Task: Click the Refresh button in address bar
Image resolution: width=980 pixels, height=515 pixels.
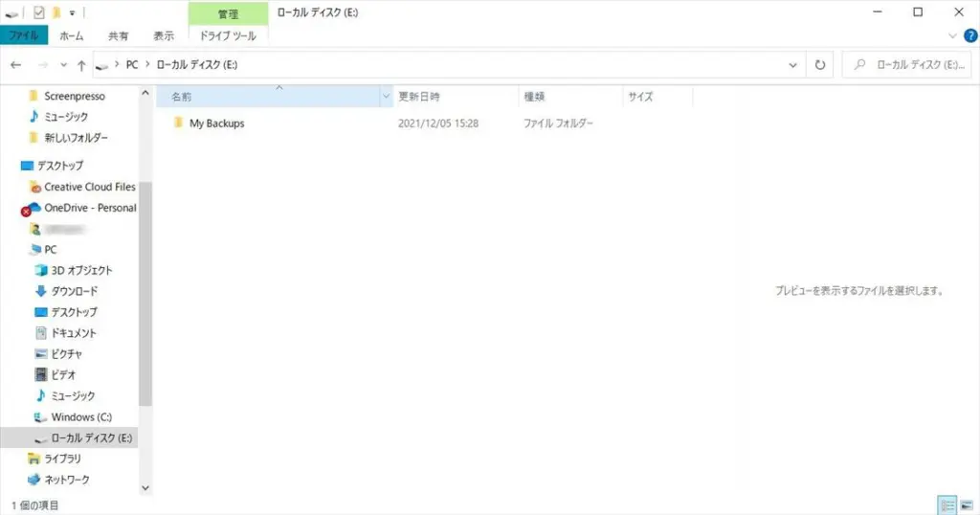Action: [x=819, y=65]
